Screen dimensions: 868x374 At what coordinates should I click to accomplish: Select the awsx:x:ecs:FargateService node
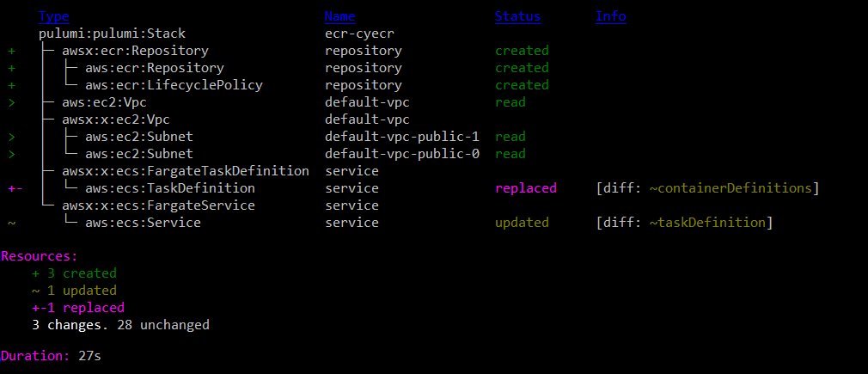159,205
